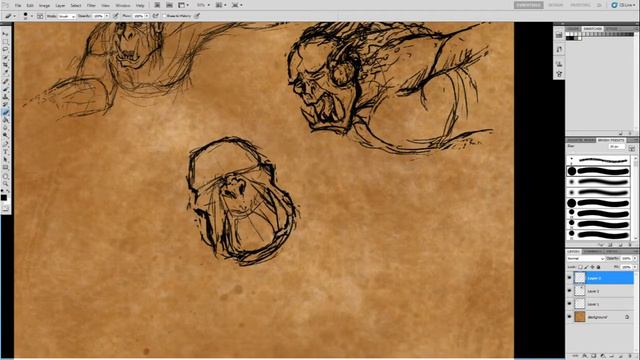Image resolution: width=640 pixels, height=360 pixels.
Task: Select the Crop tool
Action: (6, 64)
